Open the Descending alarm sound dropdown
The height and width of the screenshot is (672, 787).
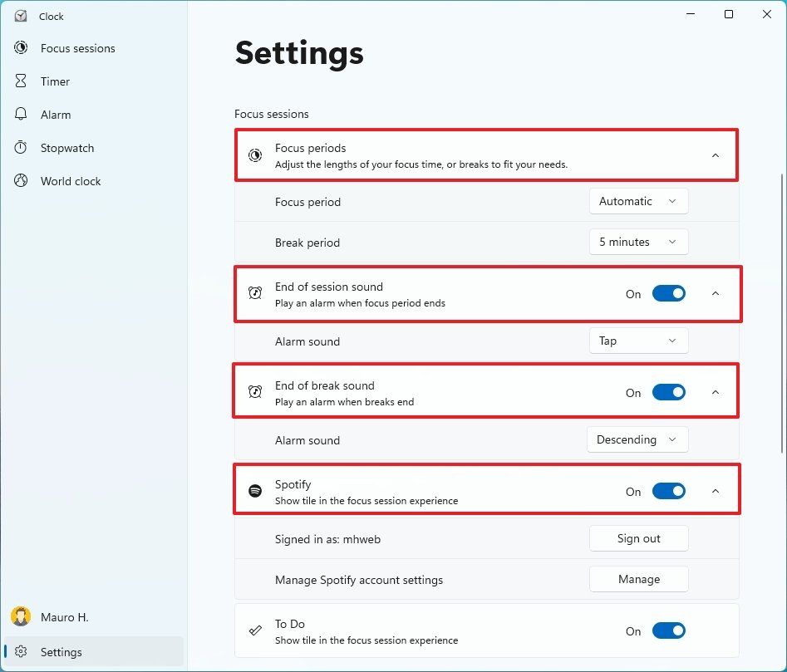pos(637,439)
